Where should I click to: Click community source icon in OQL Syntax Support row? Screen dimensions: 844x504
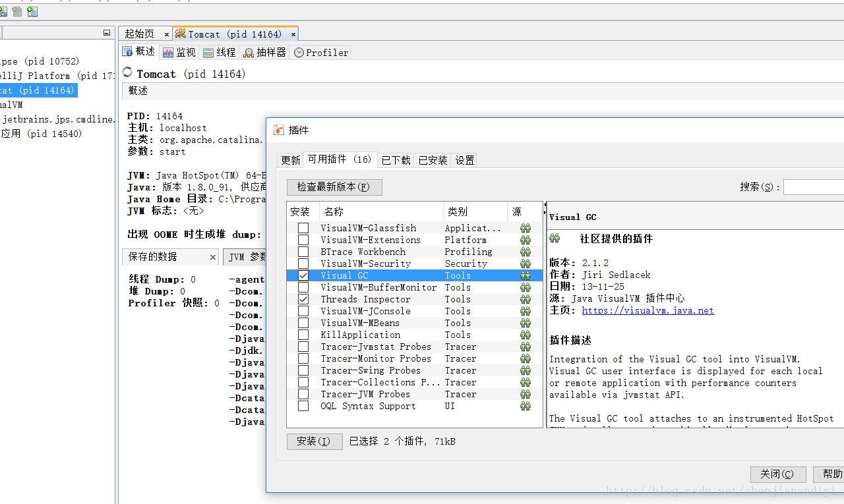[525, 406]
